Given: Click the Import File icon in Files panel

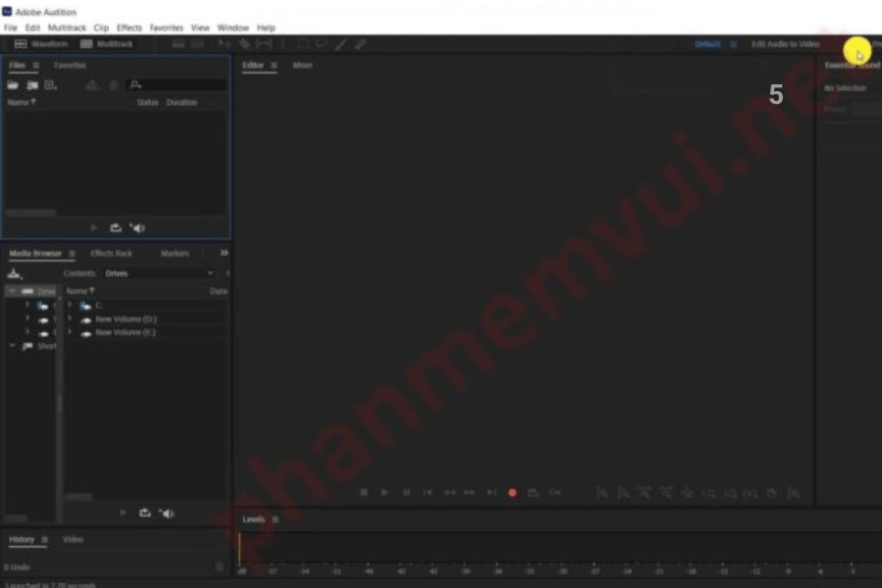Looking at the screenshot, I should (x=32, y=86).
